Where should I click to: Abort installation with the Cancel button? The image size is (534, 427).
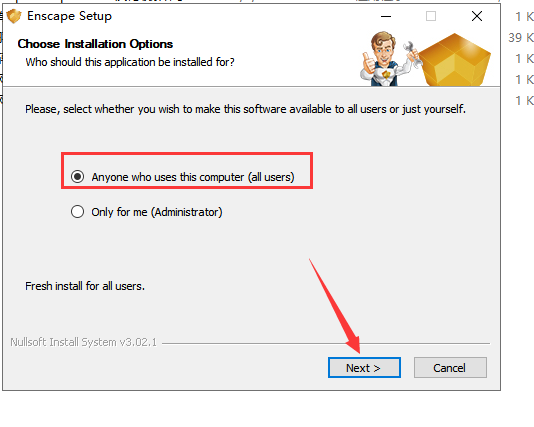[x=450, y=367]
